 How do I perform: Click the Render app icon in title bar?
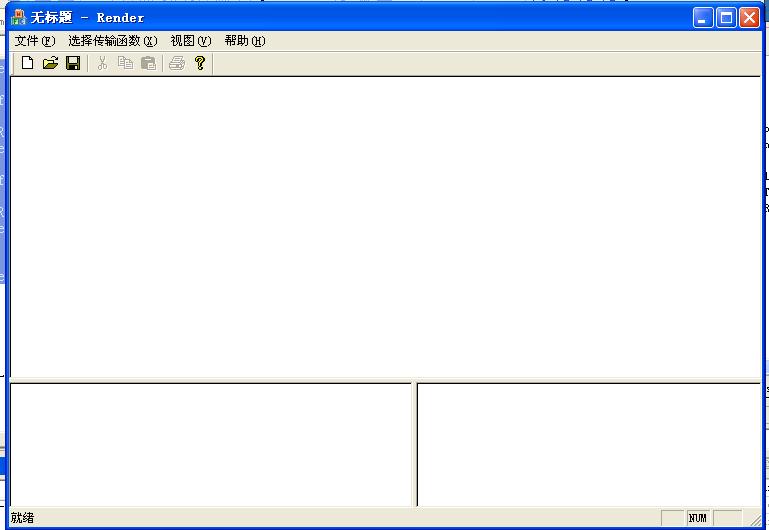point(18,18)
